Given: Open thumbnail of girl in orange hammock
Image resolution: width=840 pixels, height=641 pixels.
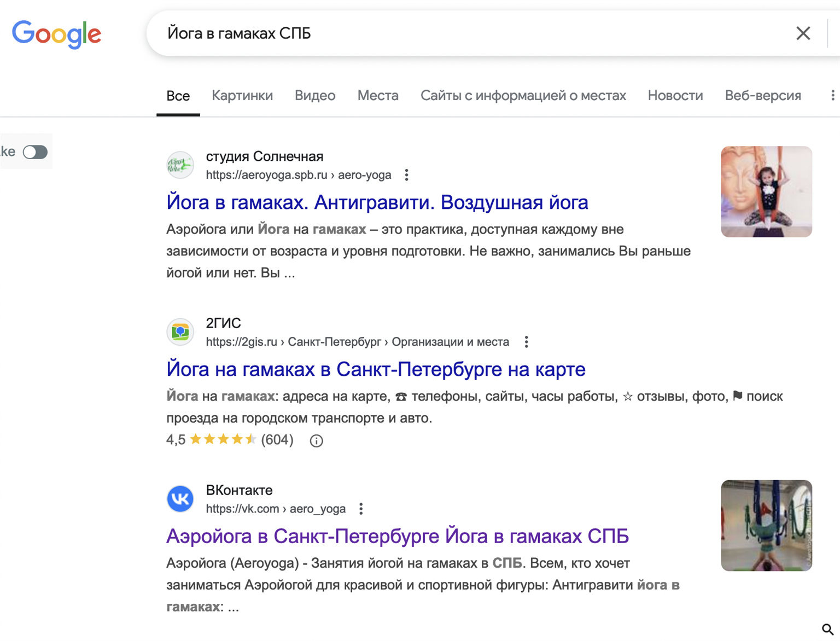Looking at the screenshot, I should tap(766, 191).
